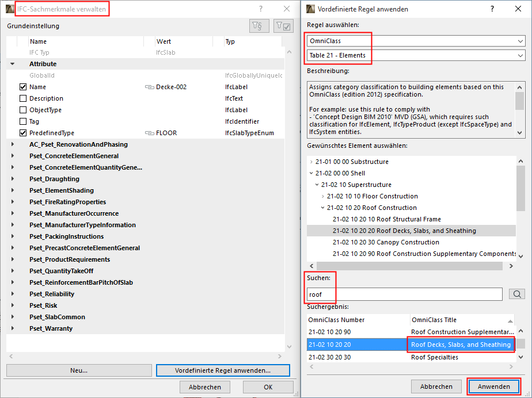Expand 21-02 10 10 Floor Construction node

pos(322,196)
